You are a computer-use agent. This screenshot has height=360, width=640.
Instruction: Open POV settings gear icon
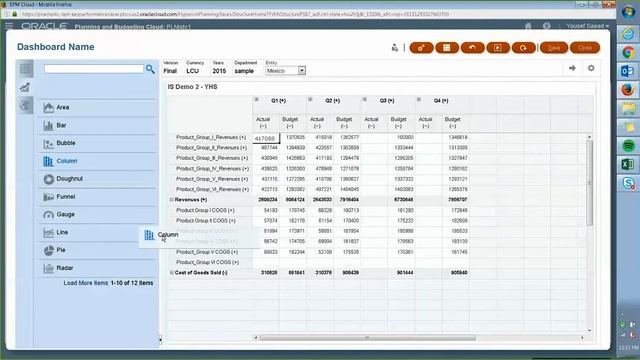pyautogui.click(x=591, y=68)
